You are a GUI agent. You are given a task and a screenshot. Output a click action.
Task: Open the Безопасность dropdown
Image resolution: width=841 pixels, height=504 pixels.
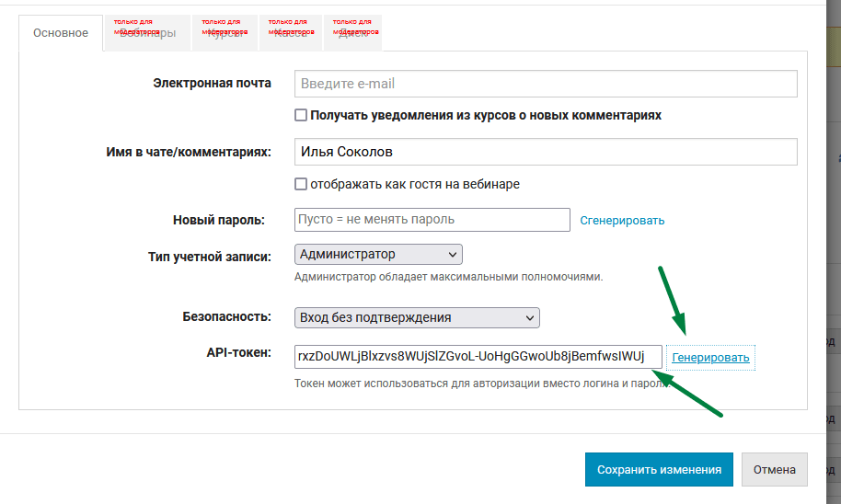coord(417,317)
